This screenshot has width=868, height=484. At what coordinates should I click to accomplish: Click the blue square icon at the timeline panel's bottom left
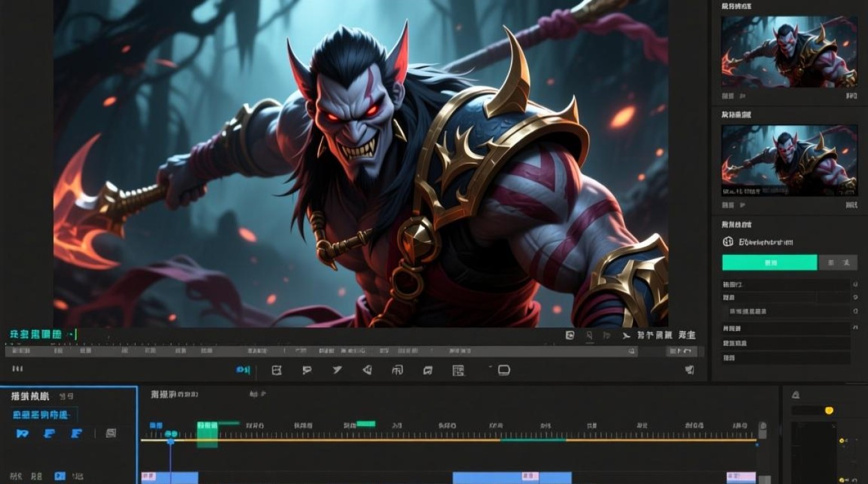click(60, 476)
